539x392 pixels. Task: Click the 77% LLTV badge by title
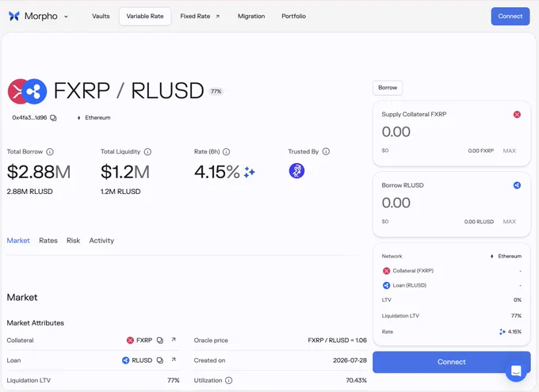coord(216,91)
